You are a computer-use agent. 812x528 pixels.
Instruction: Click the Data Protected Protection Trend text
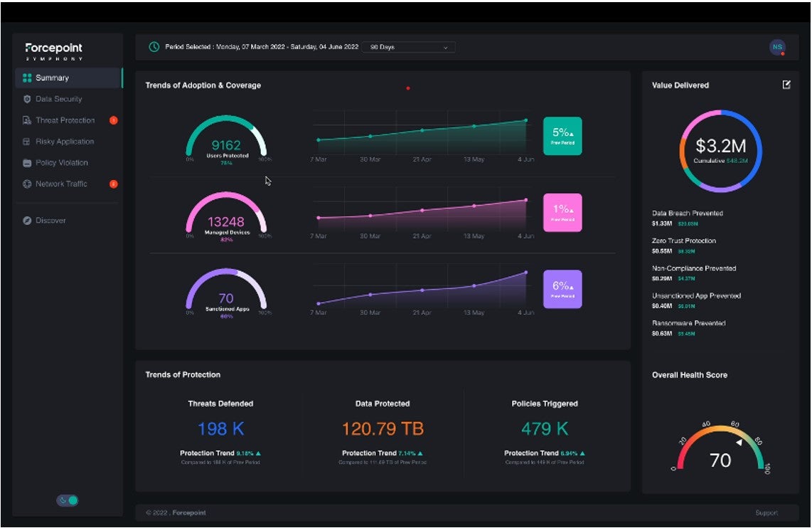click(383, 453)
